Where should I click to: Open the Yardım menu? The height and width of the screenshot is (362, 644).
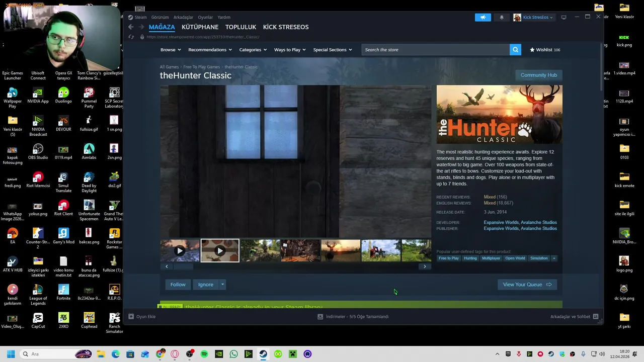(224, 17)
